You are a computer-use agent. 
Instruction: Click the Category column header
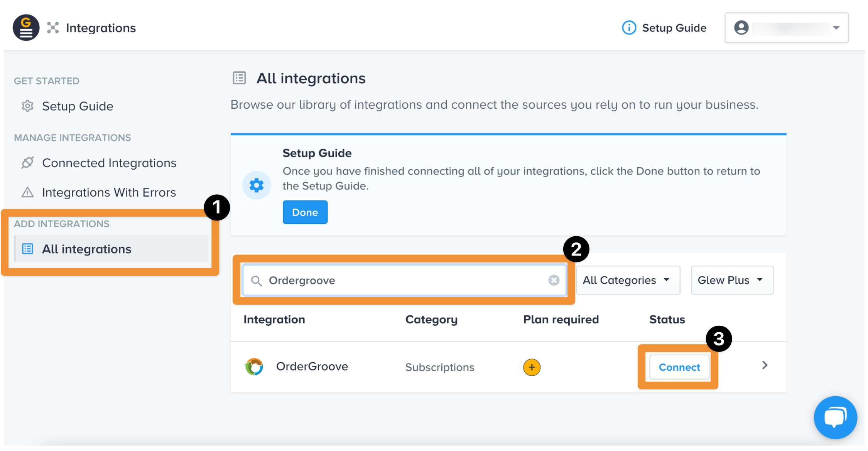(x=431, y=320)
